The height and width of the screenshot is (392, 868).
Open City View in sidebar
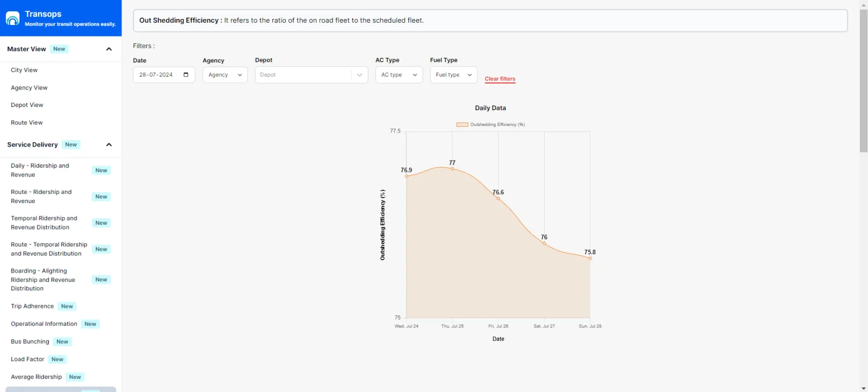[x=24, y=70]
